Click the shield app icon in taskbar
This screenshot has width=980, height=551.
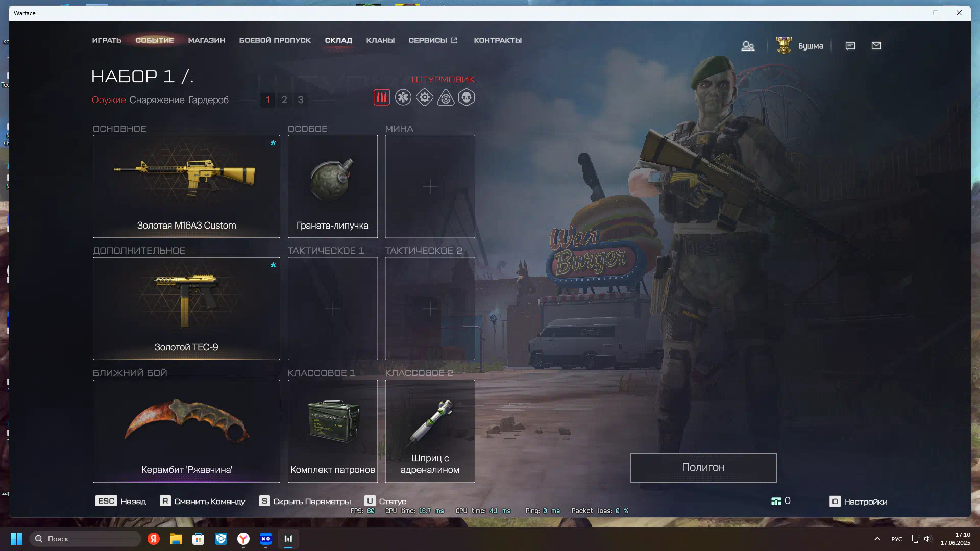point(221,539)
